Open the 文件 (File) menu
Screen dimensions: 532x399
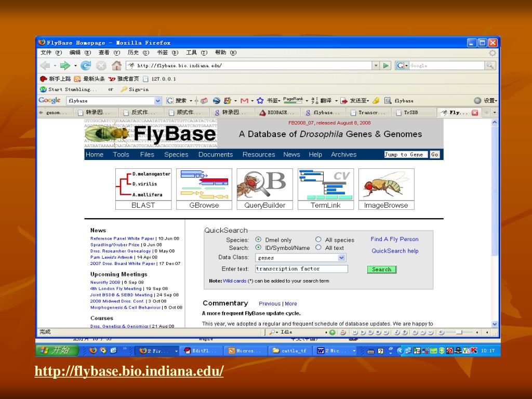51,52
